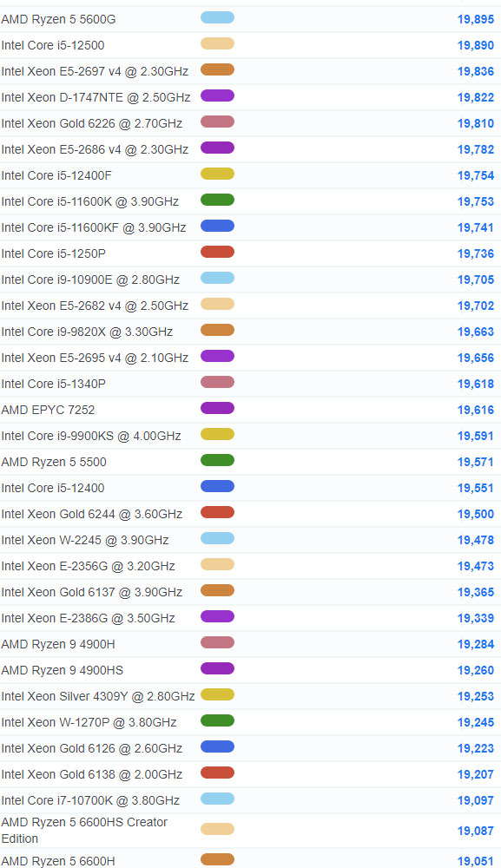Image resolution: width=501 pixels, height=868 pixels.
Task: Open the Intel Core i9-9820X link
Action: point(87,332)
